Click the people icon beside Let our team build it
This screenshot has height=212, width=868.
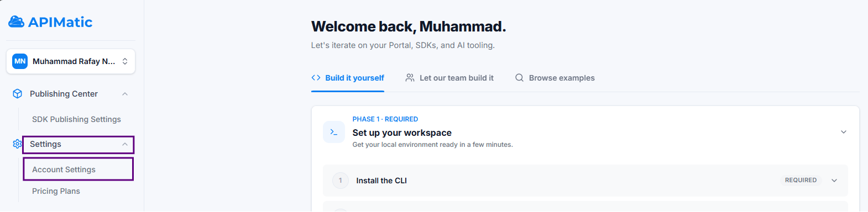click(x=410, y=78)
